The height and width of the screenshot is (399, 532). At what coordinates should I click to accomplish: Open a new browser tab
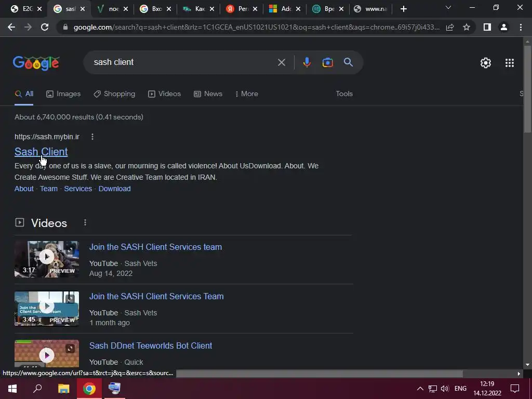point(403,9)
